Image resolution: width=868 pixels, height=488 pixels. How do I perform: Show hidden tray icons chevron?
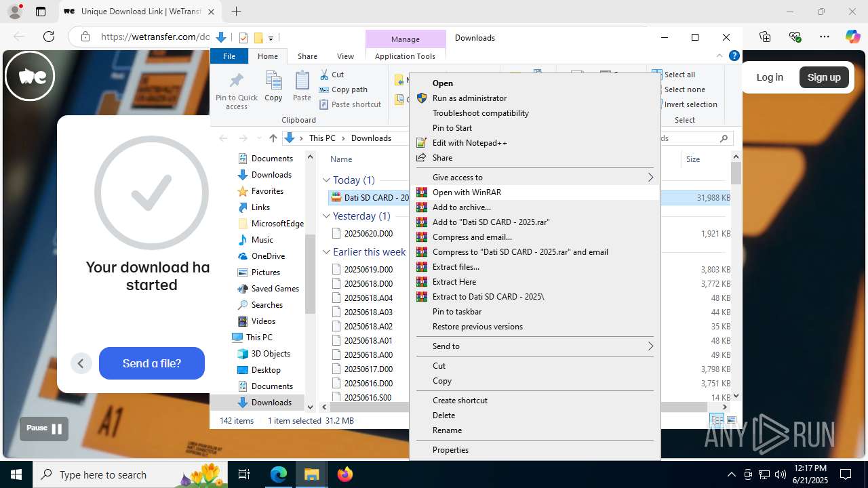coord(731,474)
